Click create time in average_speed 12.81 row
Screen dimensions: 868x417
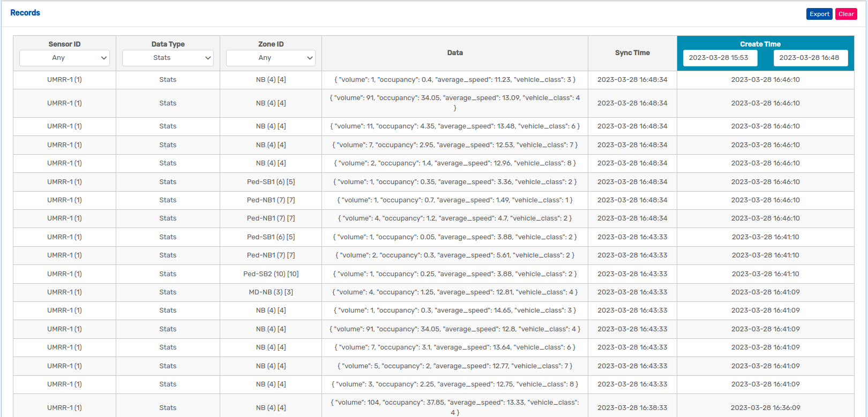coord(765,292)
